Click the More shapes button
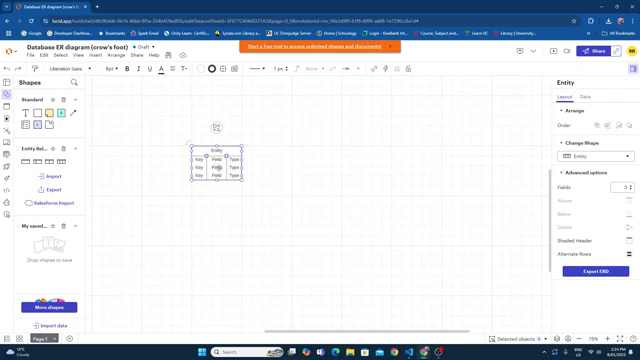Viewport: 640px width, 360px height. [49, 307]
